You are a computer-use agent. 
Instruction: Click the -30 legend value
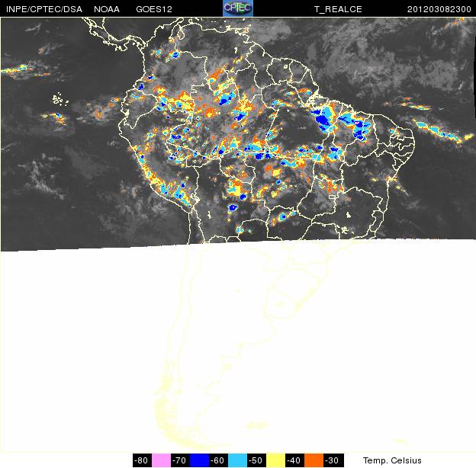tap(333, 460)
